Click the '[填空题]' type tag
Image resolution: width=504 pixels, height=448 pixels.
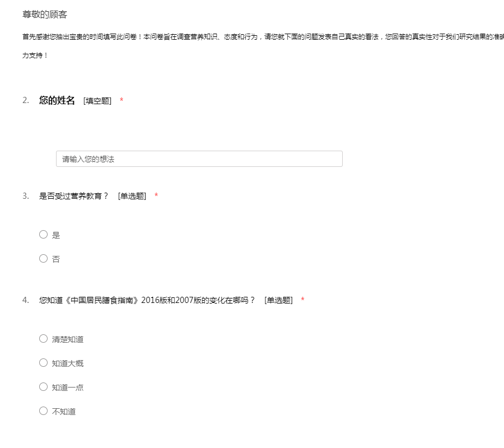(x=97, y=101)
